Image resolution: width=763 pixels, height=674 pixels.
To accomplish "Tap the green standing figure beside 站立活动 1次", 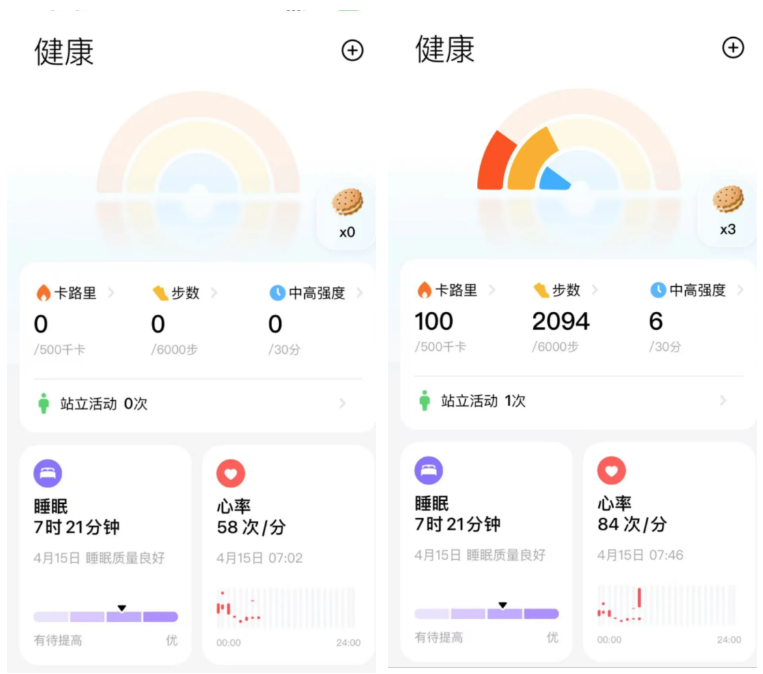I will click(x=424, y=401).
